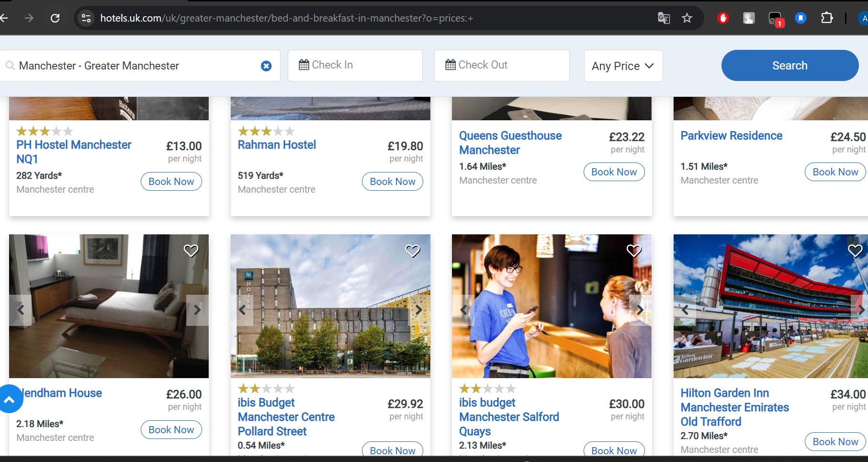This screenshot has width=868, height=462.
Task: Show previous photo of ibis Budget Pollard Street
Action: (x=242, y=310)
